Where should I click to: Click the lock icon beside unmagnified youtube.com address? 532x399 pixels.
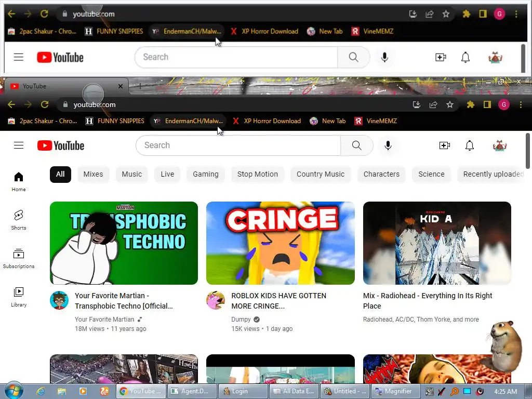[x=65, y=104]
